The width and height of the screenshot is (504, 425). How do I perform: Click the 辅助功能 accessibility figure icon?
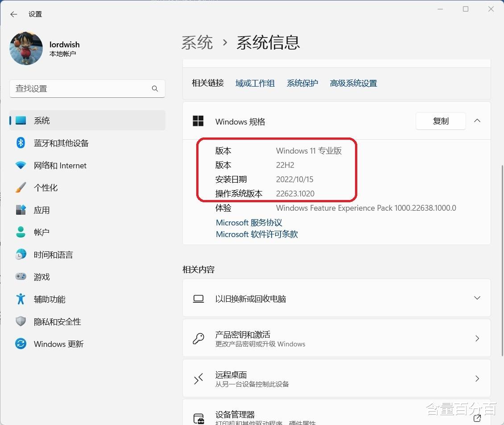[x=21, y=299]
